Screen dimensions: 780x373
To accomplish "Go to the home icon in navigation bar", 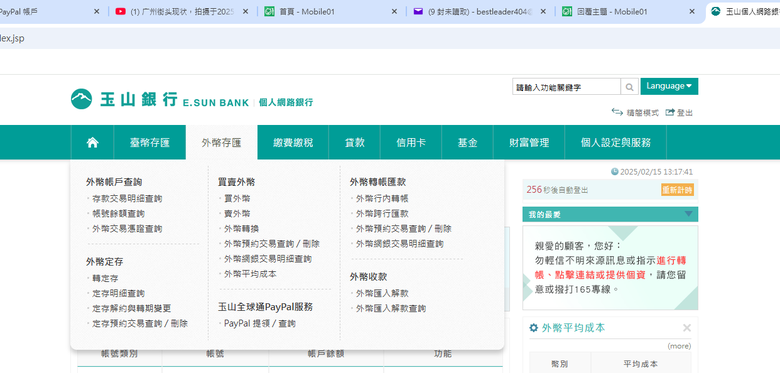I will (x=92, y=143).
